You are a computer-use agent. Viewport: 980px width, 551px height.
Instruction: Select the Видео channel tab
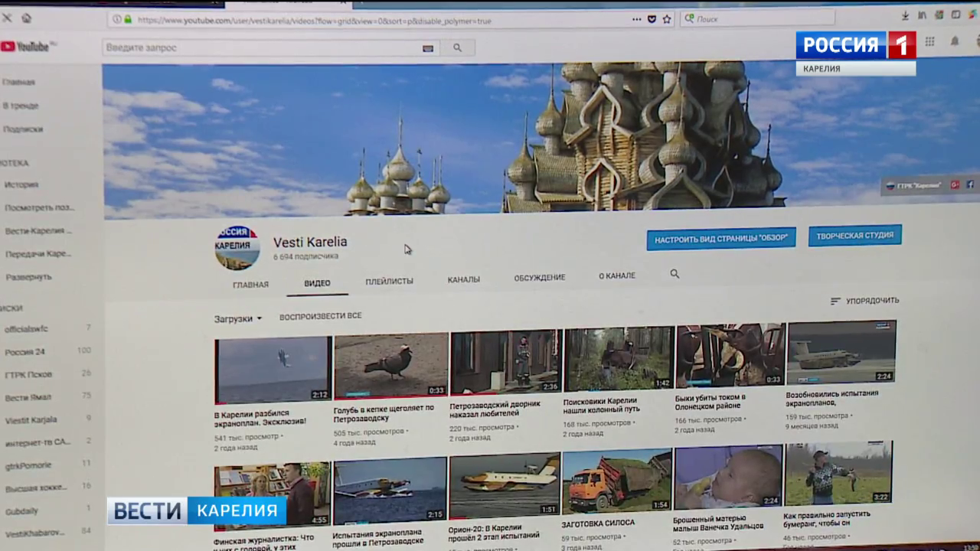(x=317, y=283)
